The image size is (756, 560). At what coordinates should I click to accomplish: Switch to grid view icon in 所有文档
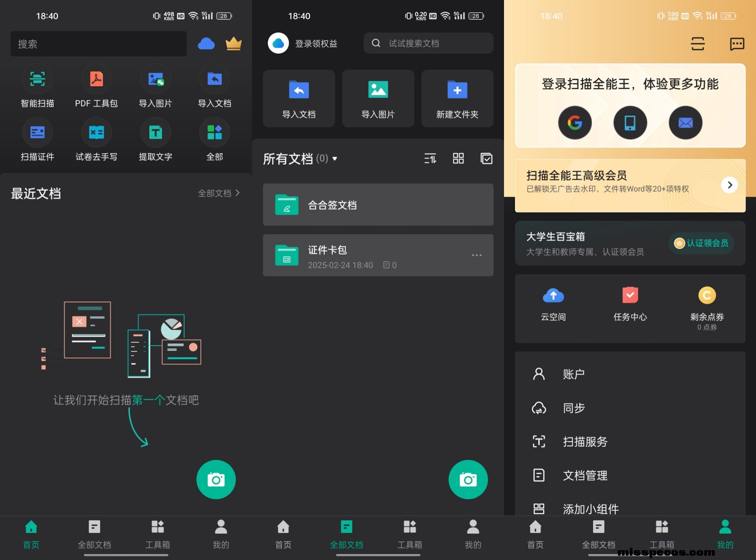(x=458, y=159)
